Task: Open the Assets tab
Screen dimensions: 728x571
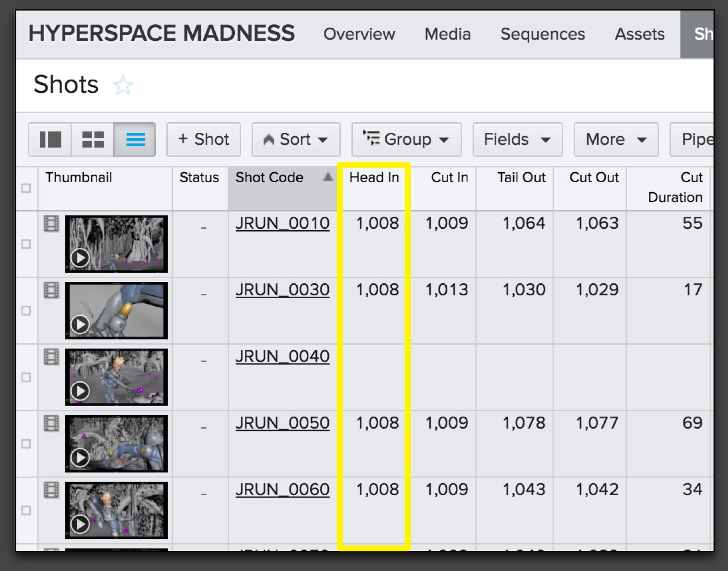Action: coord(639,34)
